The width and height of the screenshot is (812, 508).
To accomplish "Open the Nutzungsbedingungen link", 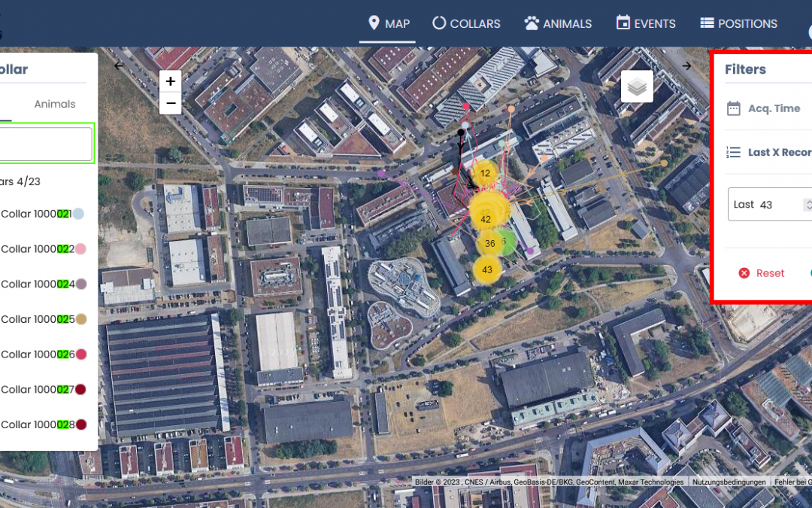I will (729, 482).
